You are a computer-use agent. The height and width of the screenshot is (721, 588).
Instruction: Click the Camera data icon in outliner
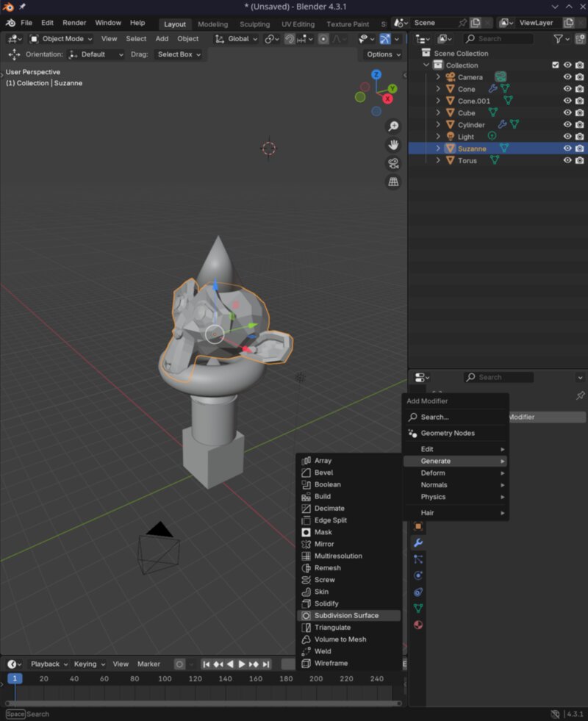point(501,76)
